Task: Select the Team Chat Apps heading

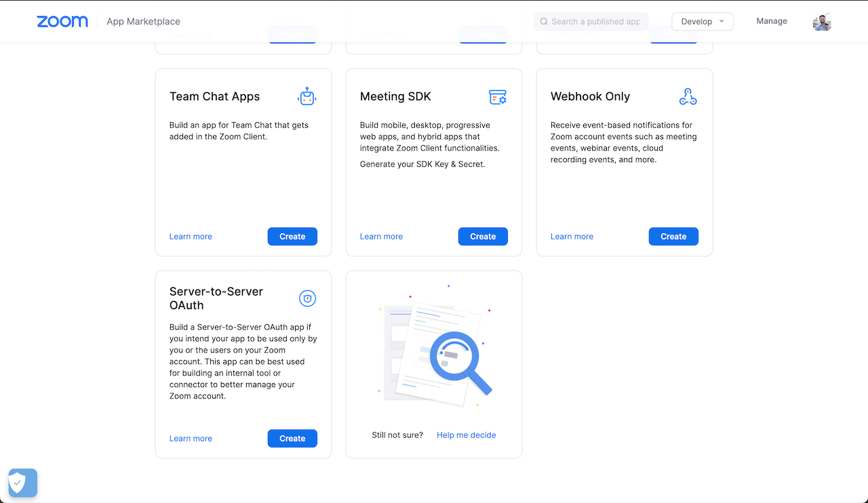Action: (x=214, y=96)
